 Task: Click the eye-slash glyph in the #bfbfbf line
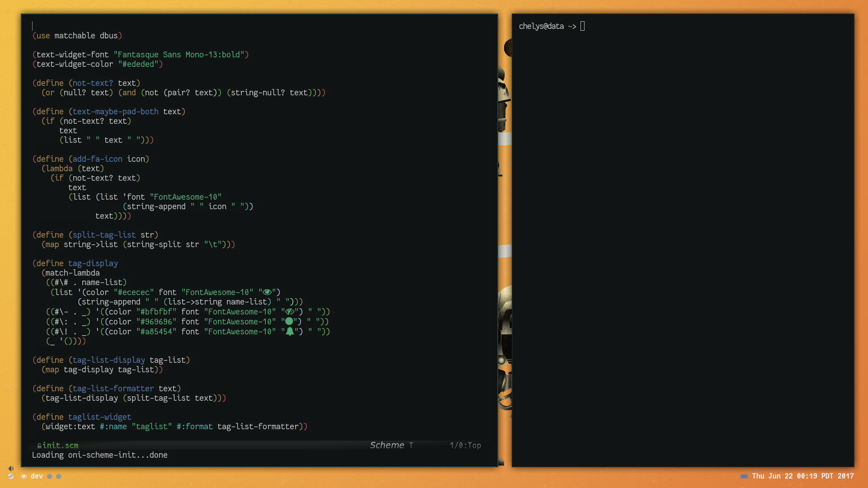click(x=290, y=312)
